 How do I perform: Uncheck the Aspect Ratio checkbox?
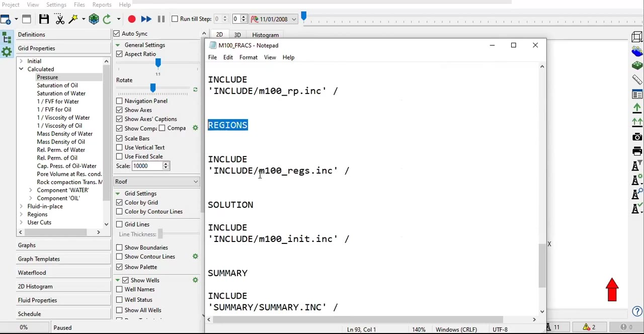tap(119, 54)
